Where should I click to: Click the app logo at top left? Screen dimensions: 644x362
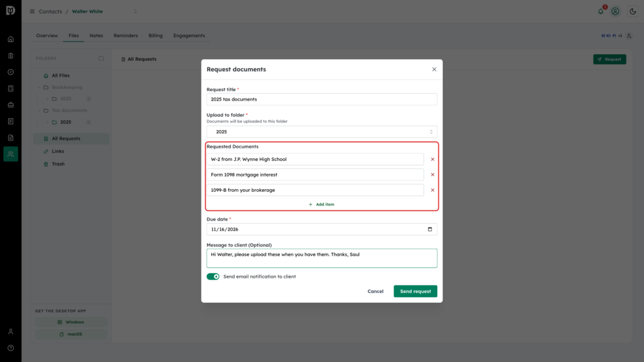[x=11, y=10]
